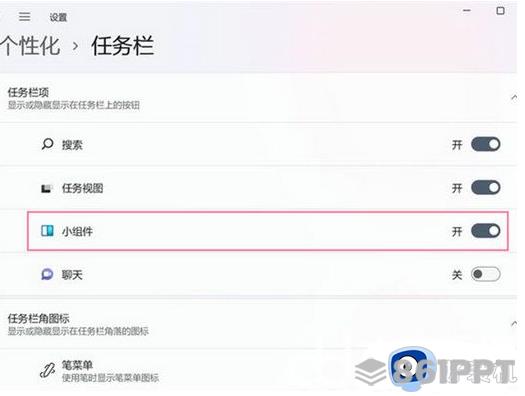This screenshot has width=525, height=396.
Task: Select the 小组件 row label
Action: click(77, 231)
